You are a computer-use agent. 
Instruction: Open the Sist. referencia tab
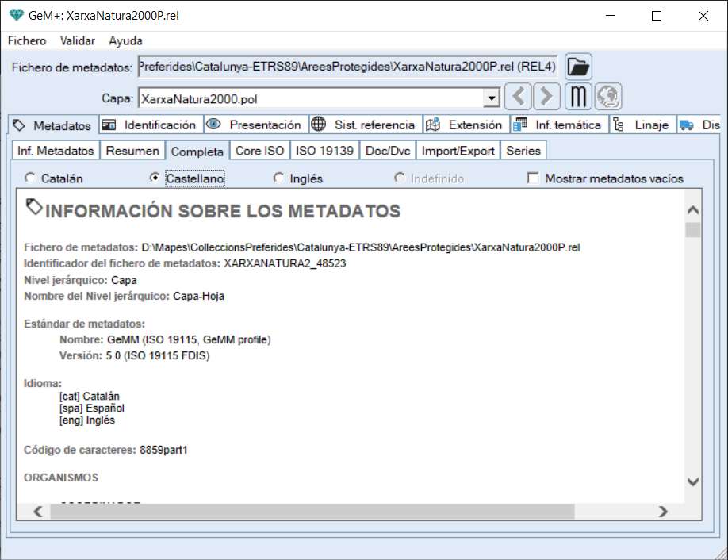pyautogui.click(x=362, y=125)
